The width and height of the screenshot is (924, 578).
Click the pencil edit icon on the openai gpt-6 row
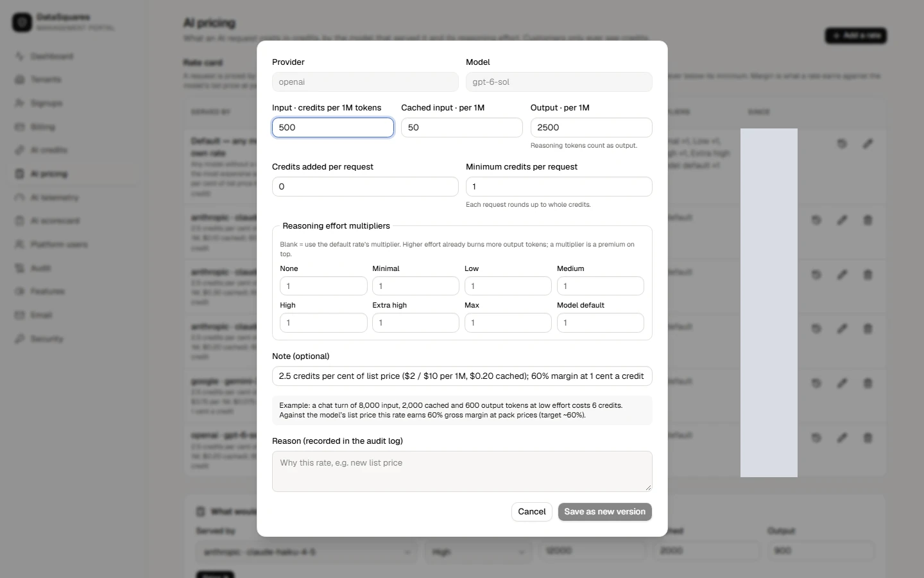click(842, 438)
